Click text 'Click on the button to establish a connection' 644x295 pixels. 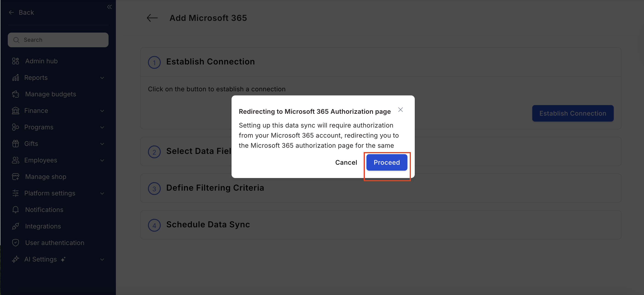pos(216,89)
